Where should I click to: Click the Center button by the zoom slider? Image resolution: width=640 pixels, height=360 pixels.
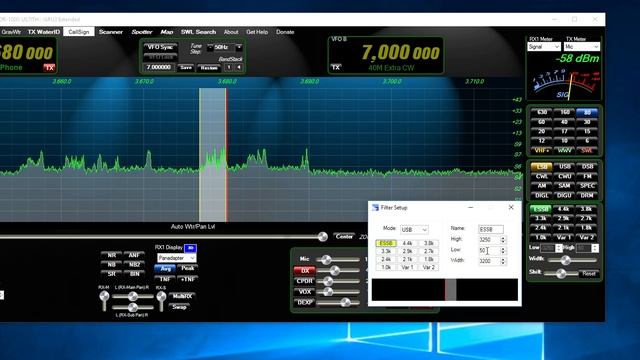344,236
